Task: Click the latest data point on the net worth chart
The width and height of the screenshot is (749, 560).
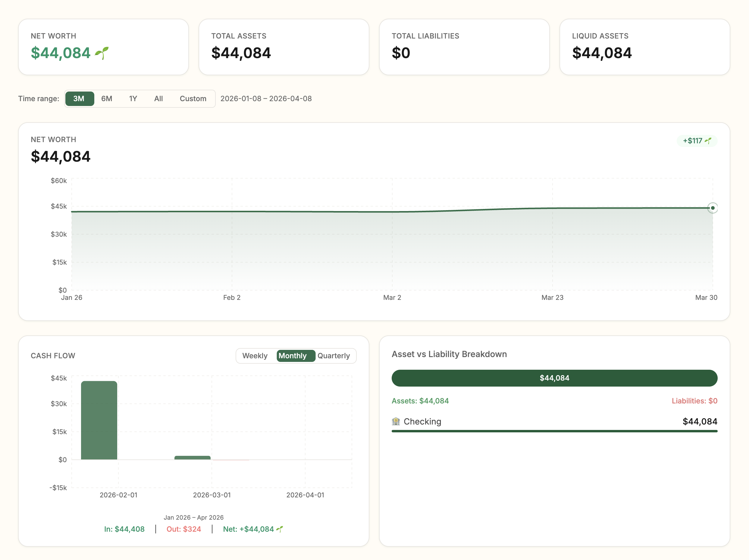Action: coord(713,208)
